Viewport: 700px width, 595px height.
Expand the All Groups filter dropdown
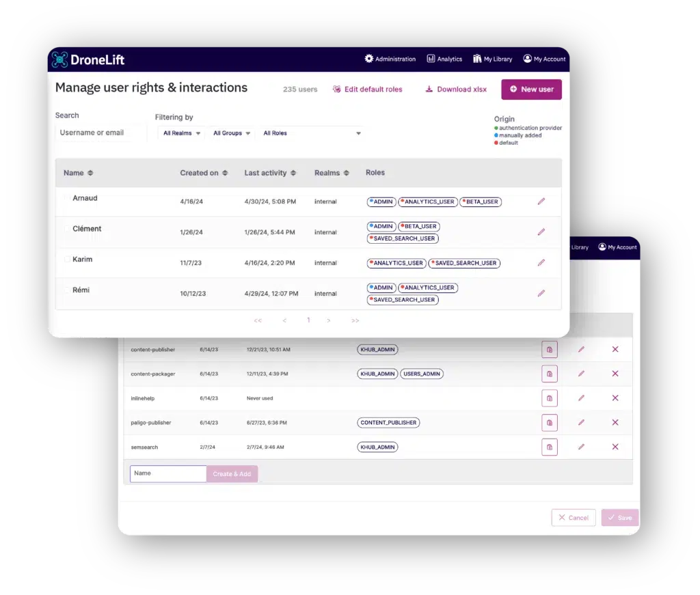[x=232, y=133]
